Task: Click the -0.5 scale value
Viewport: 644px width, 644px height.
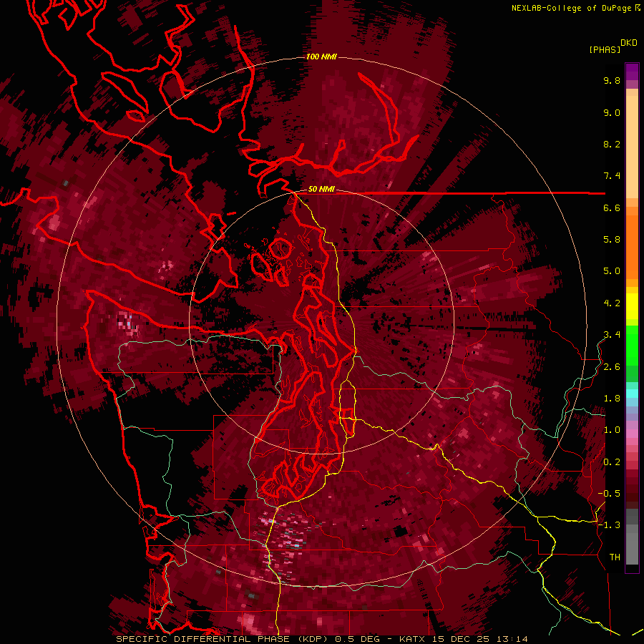Action: (609, 494)
